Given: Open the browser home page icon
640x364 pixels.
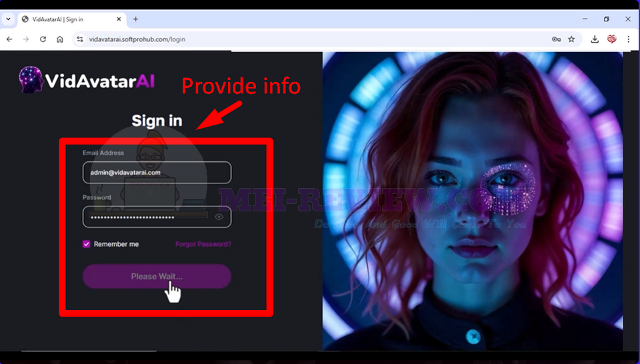Looking at the screenshot, I should pos(59,39).
